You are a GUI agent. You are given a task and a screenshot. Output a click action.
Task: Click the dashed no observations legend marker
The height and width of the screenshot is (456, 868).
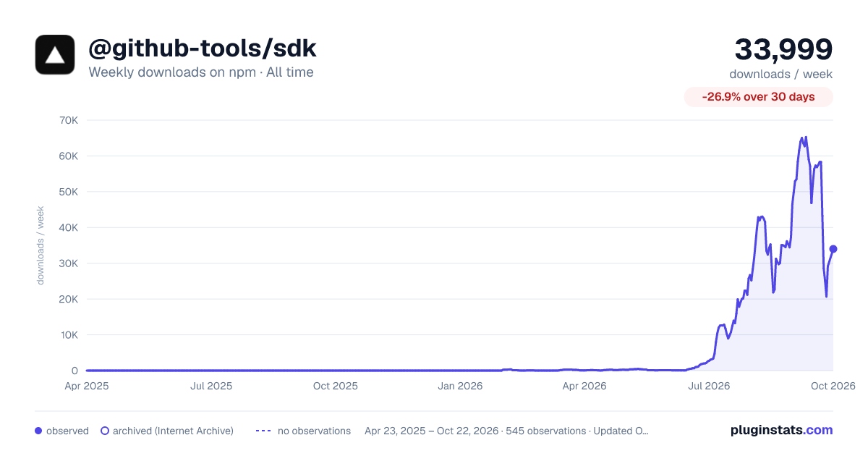click(x=263, y=431)
